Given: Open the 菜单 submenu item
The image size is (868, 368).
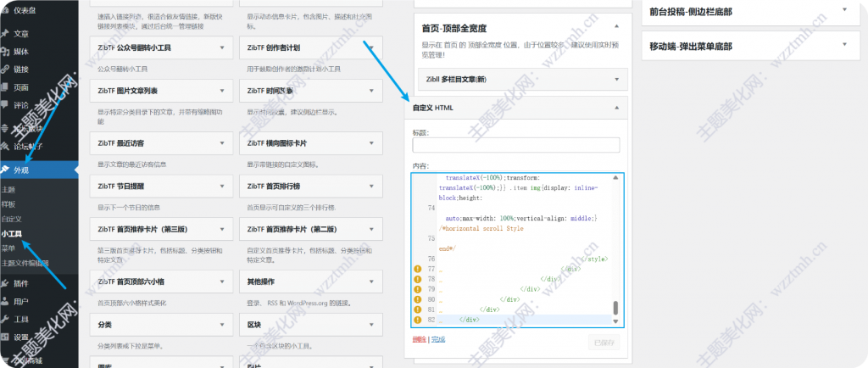Looking at the screenshot, I should click(8, 248).
